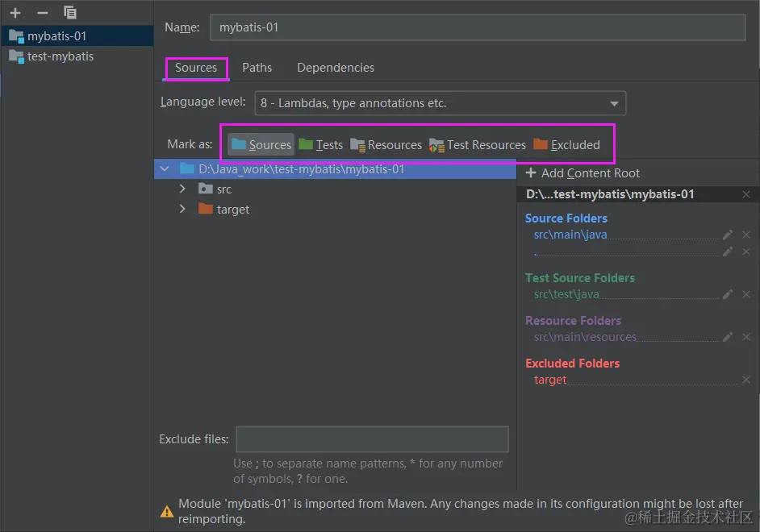Click Add Content Root

(x=583, y=173)
